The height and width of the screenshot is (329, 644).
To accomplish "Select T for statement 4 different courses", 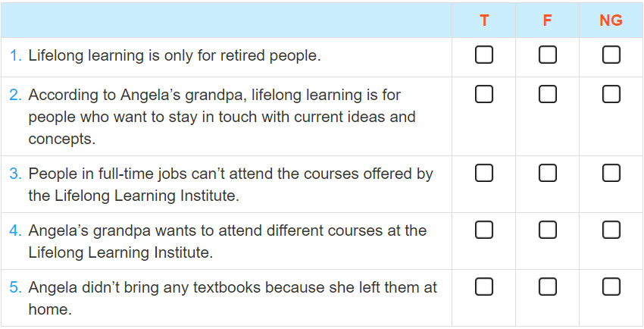I will pos(484,230).
